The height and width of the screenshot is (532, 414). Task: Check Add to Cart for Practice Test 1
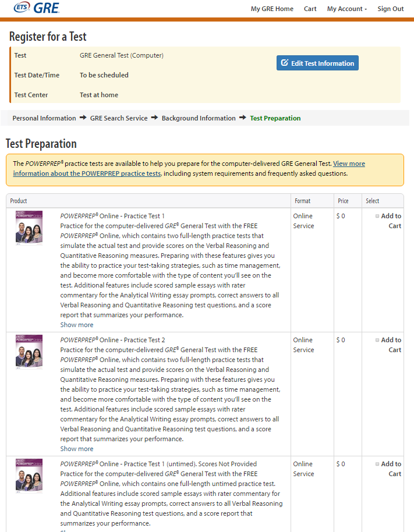point(377,216)
